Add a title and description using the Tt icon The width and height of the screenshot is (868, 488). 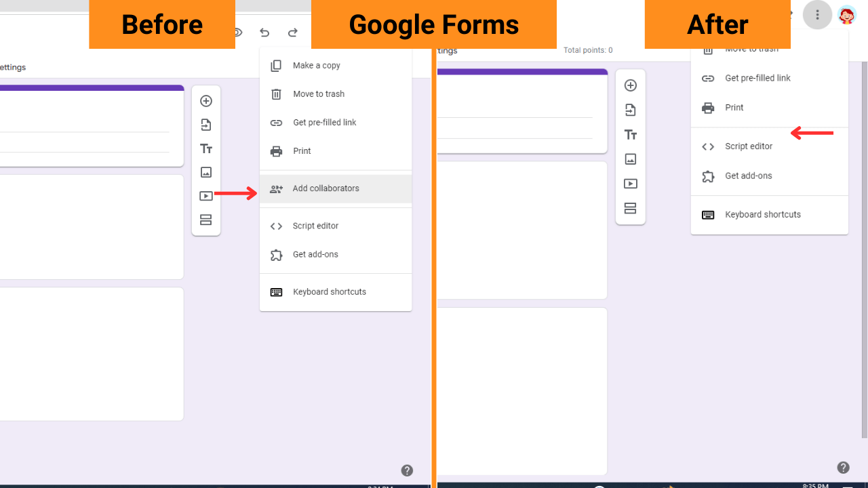pyautogui.click(x=205, y=148)
